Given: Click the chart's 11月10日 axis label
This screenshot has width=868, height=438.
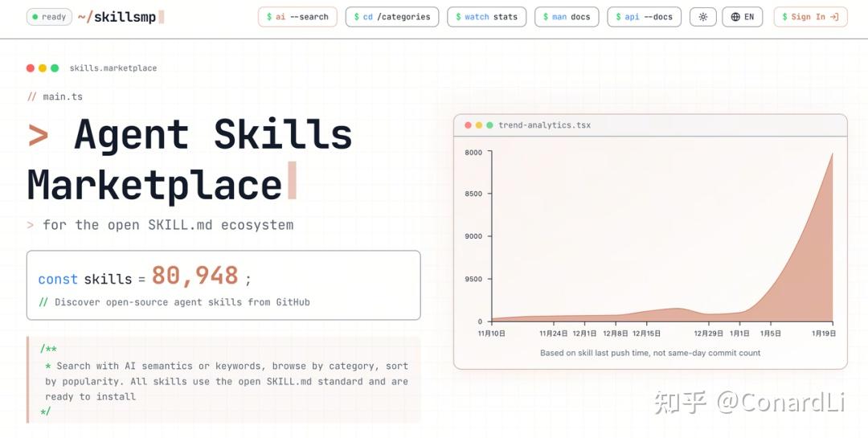Looking at the screenshot, I should coord(492,334).
